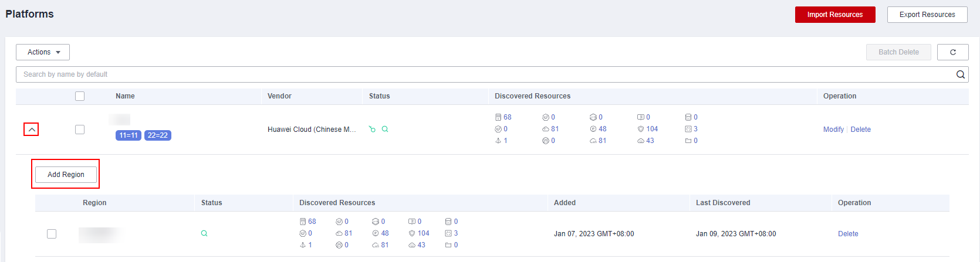Click the shield icon showing 104 in platform row

point(641,129)
